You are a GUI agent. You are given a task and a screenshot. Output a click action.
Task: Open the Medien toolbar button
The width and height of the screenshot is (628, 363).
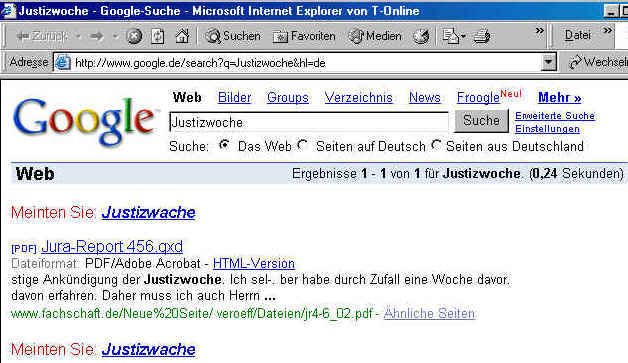375,36
